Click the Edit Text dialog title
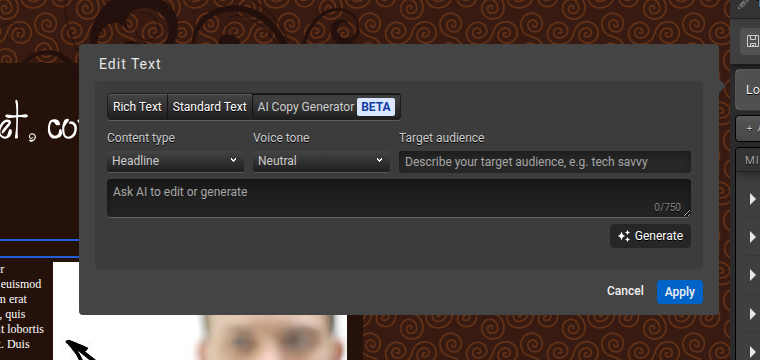Image resolution: width=760 pixels, height=360 pixels. tap(130, 64)
